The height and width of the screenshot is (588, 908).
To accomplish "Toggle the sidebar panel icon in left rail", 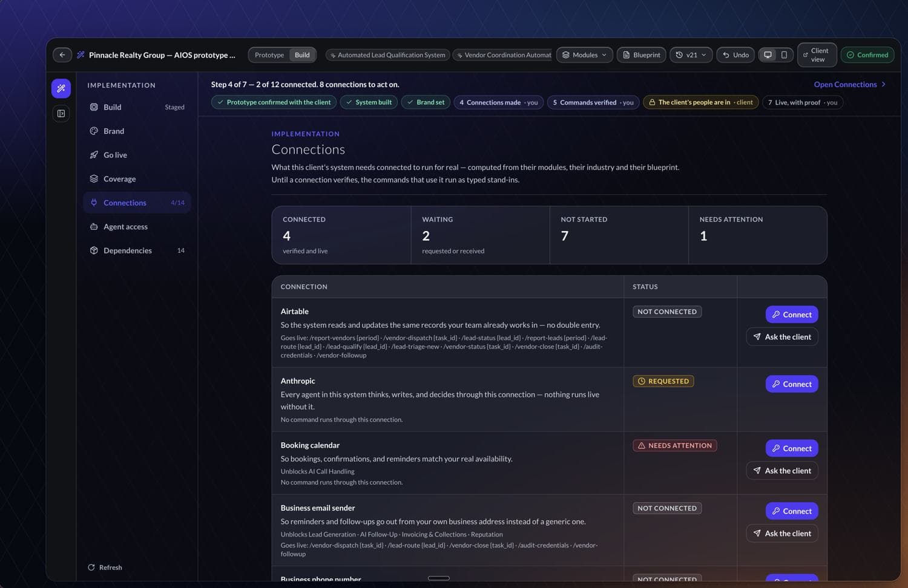I will [61, 113].
